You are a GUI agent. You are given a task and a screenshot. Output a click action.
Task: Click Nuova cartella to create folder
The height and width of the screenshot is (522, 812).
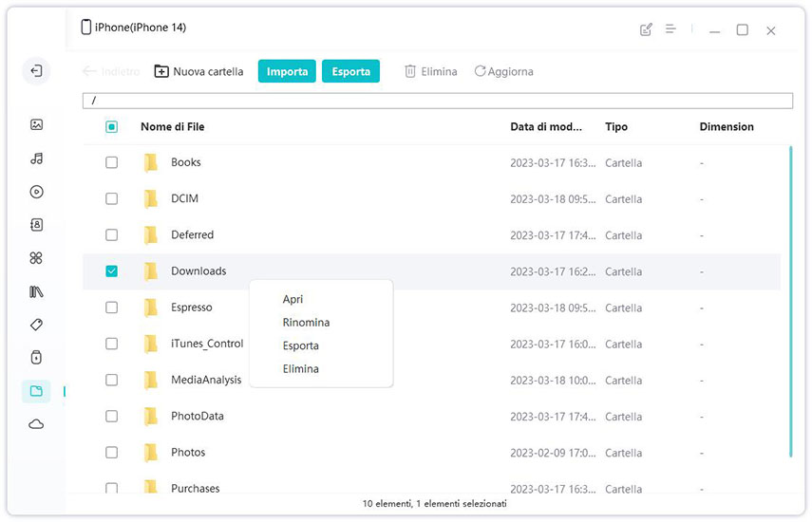(x=198, y=72)
